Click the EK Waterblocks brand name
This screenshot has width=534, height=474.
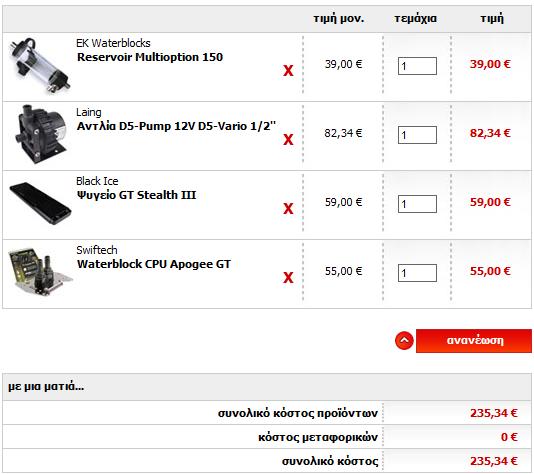113,43
